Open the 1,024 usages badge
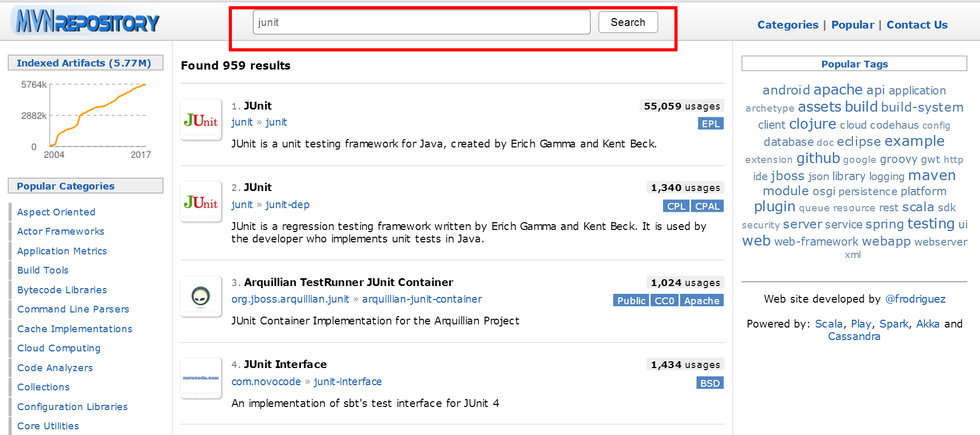 point(685,282)
